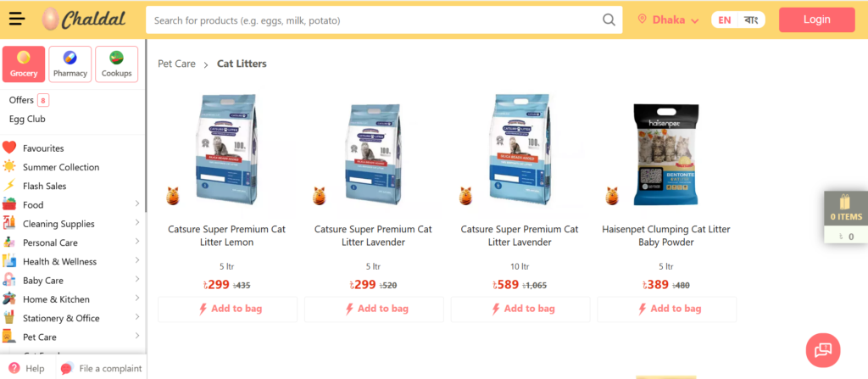Click the Favourites heart icon

(9, 148)
